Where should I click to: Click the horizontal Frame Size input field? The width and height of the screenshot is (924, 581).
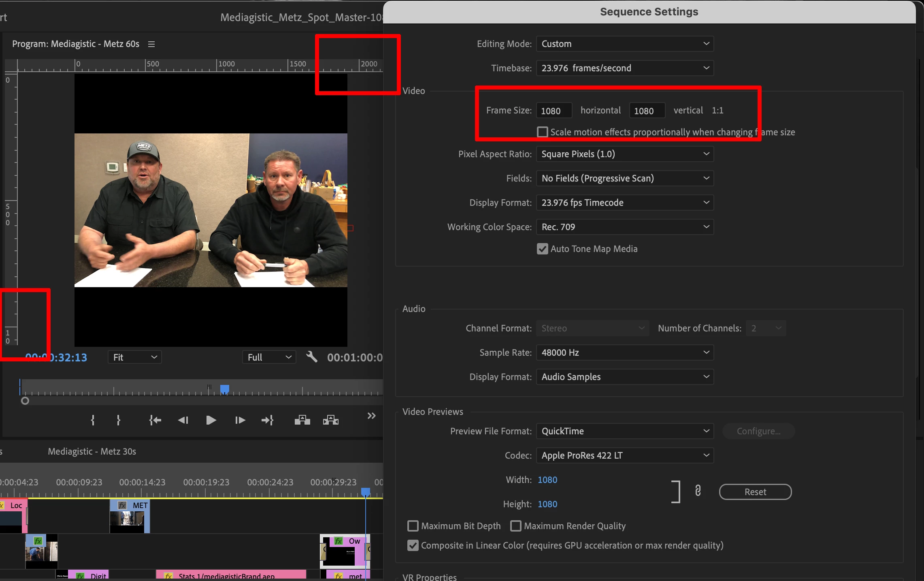554,111
